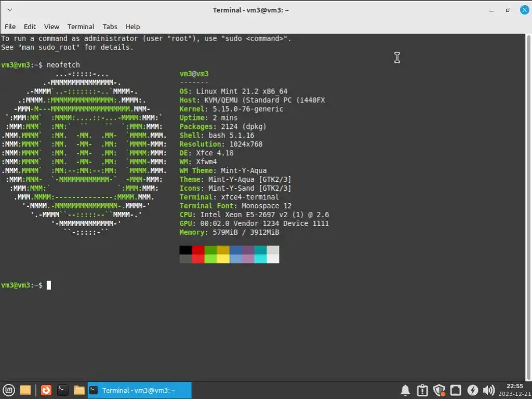Open the power manager lightning icon
Screen dimensions: 532x399
click(472, 391)
